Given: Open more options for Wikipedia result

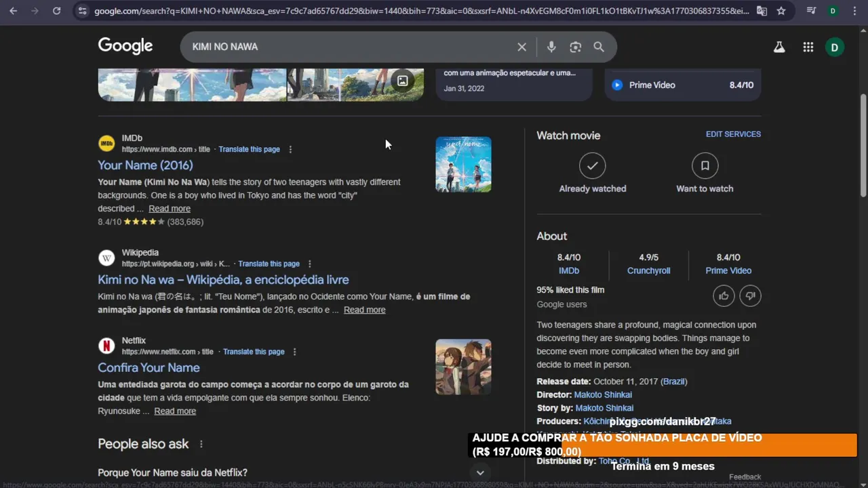Looking at the screenshot, I should pos(310,264).
